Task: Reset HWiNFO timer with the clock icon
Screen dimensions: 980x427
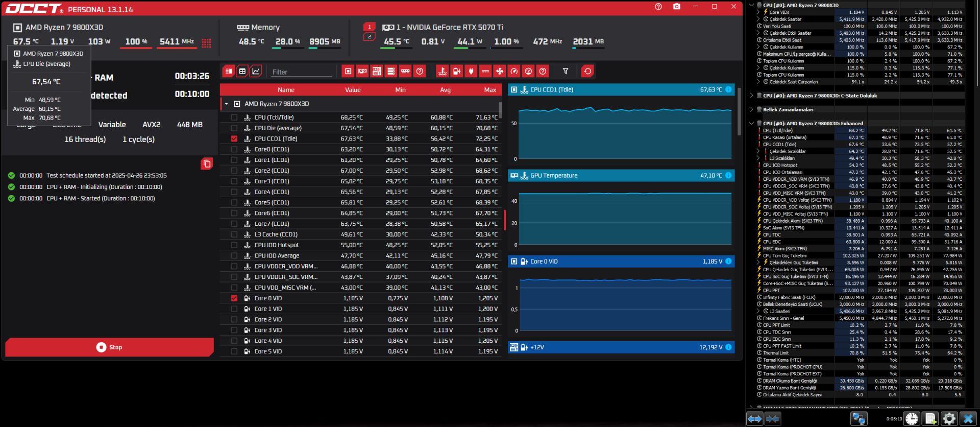Action: click(912, 419)
